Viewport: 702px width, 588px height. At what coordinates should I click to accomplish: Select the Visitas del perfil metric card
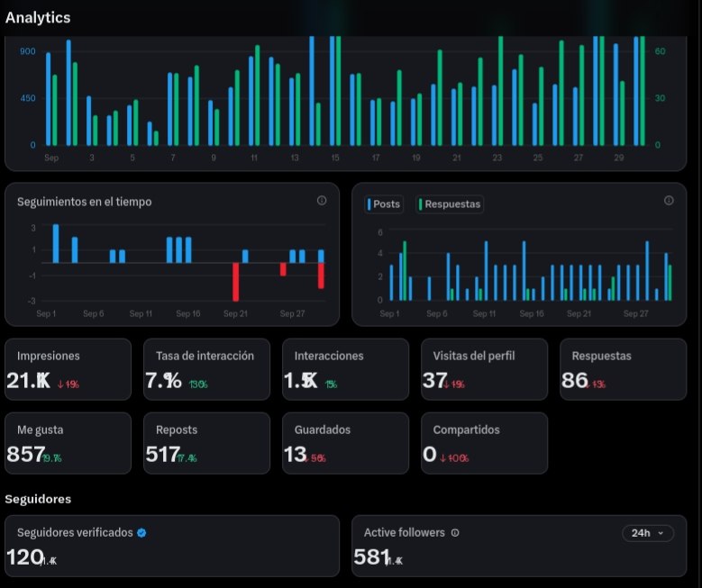coord(485,369)
